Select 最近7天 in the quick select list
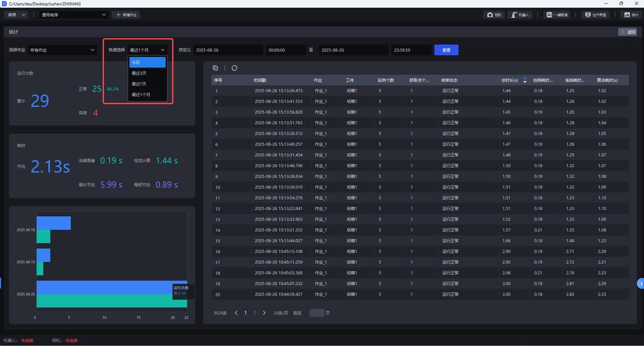The height and width of the screenshot is (346, 644). pyautogui.click(x=147, y=84)
